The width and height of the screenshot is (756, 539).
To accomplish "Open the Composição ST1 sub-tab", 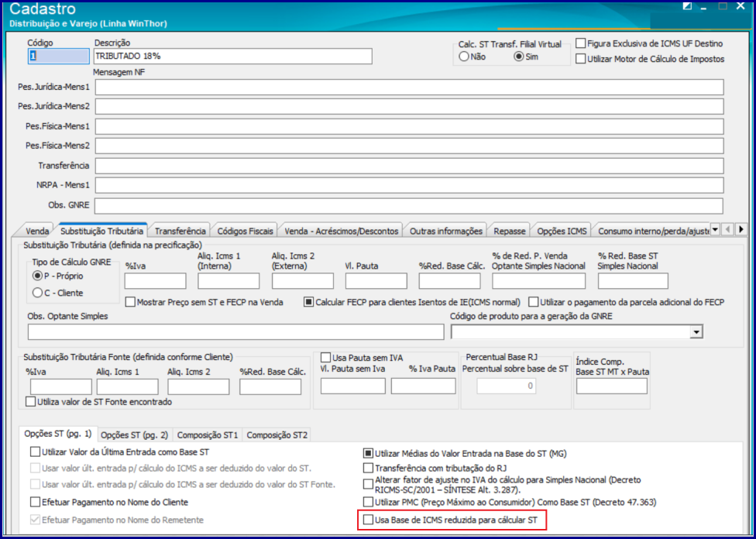I will tap(208, 435).
